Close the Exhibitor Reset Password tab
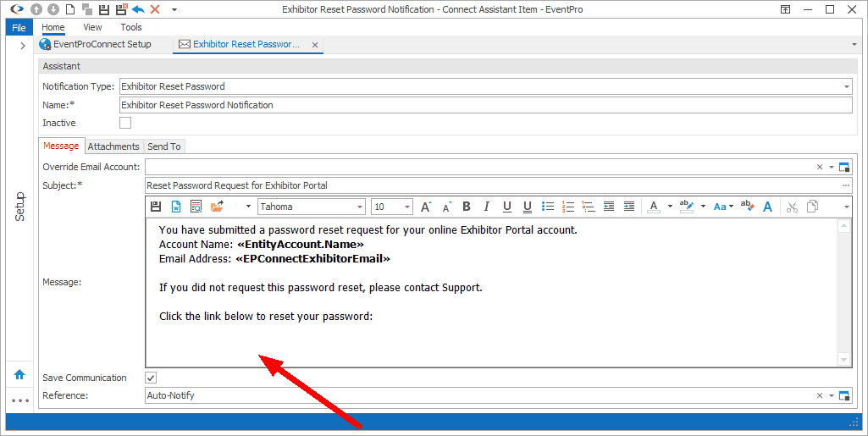 point(315,46)
